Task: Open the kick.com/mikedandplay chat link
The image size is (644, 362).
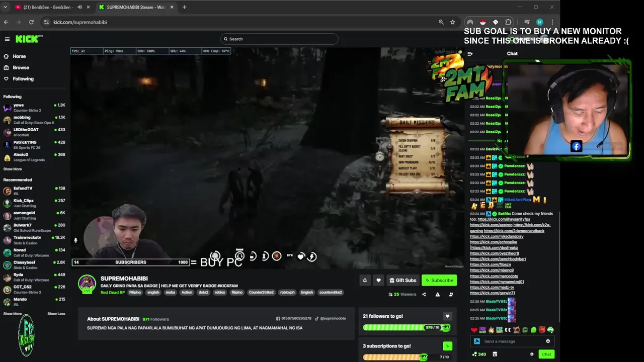Action: [497, 236]
